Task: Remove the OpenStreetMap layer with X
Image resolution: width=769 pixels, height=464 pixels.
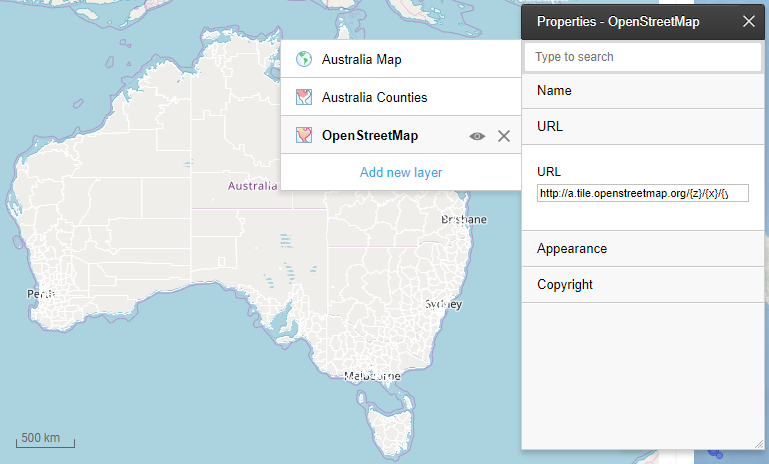Action: pyautogui.click(x=504, y=136)
